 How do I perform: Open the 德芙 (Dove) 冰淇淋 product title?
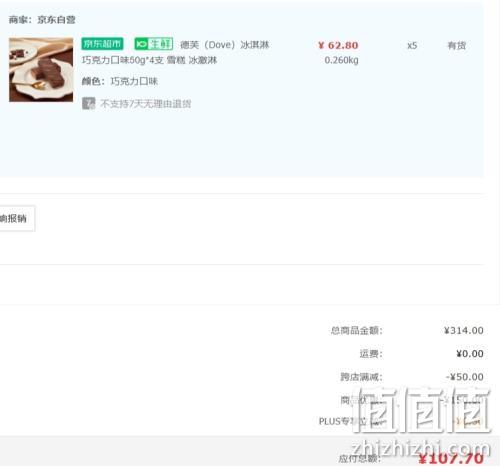click(224, 45)
